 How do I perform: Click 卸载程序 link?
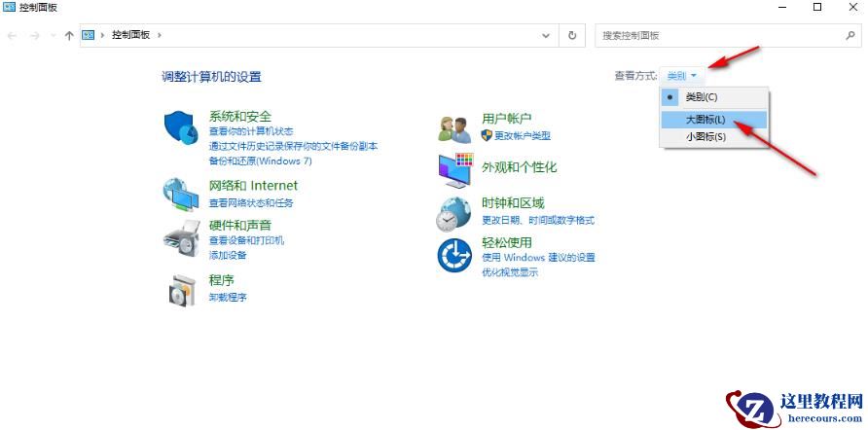point(228,297)
